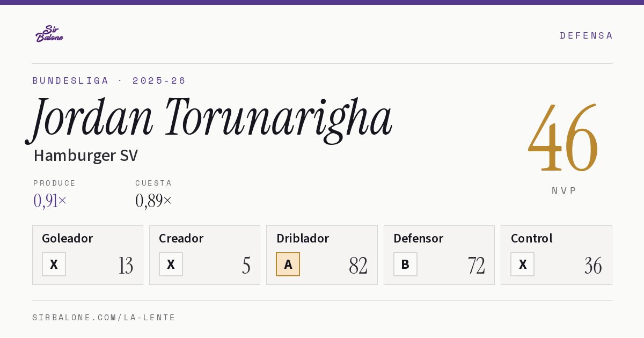Click the CUESTA label
The image size is (644, 338).
(x=153, y=183)
